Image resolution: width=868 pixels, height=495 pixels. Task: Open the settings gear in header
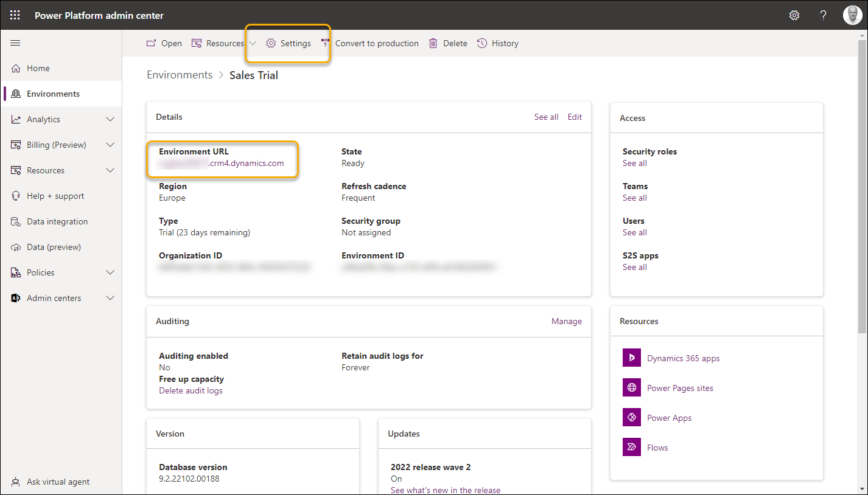794,15
